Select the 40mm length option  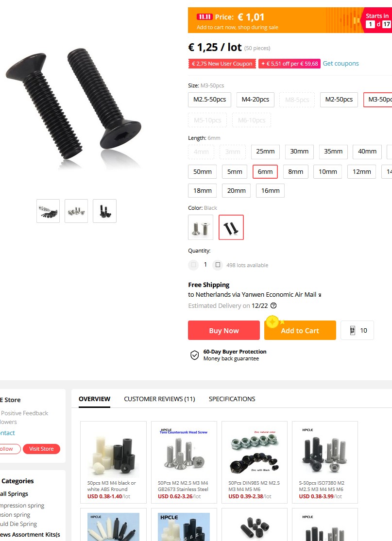click(x=367, y=152)
